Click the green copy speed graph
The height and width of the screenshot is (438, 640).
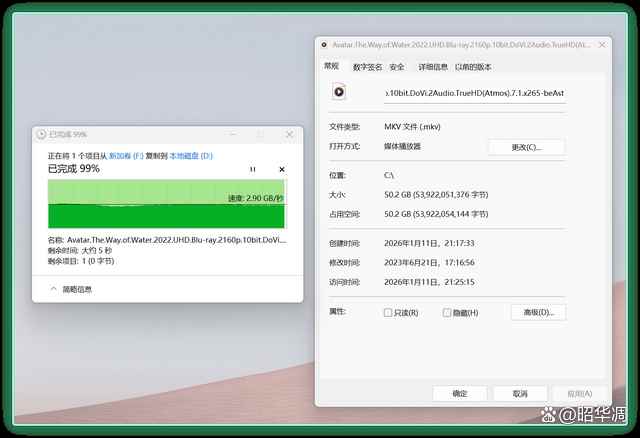pyautogui.click(x=166, y=204)
